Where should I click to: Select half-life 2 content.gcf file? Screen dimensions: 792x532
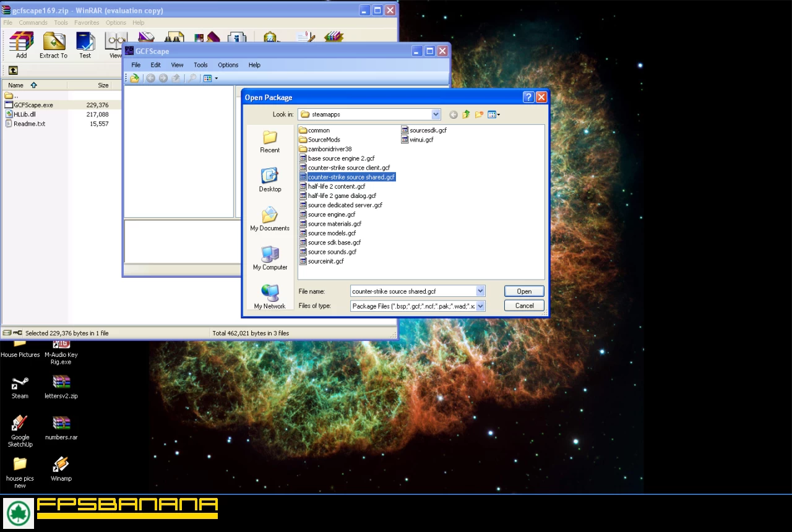336,186
